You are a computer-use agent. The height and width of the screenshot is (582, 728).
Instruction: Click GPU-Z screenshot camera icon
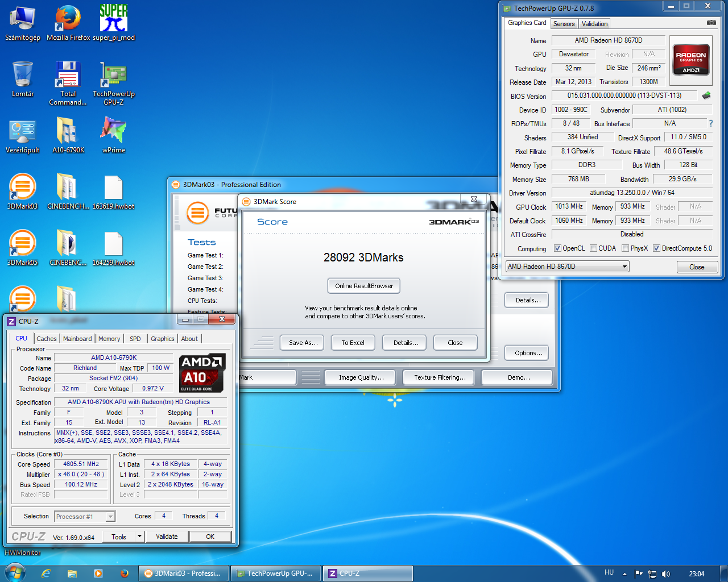711,23
